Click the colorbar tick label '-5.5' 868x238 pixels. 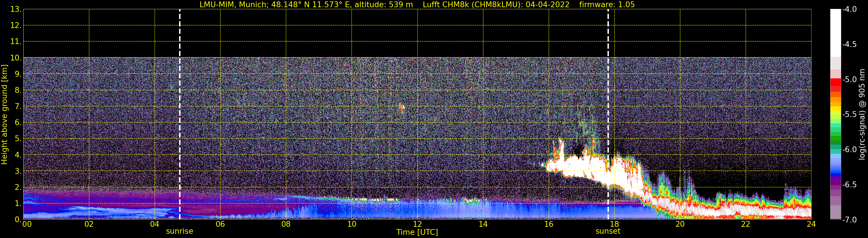[849, 115]
